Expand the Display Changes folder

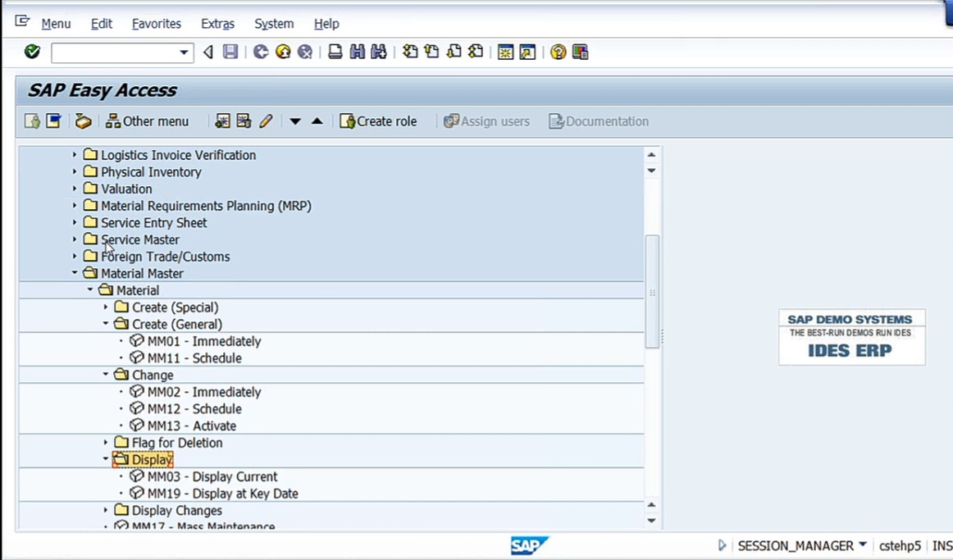coord(106,511)
